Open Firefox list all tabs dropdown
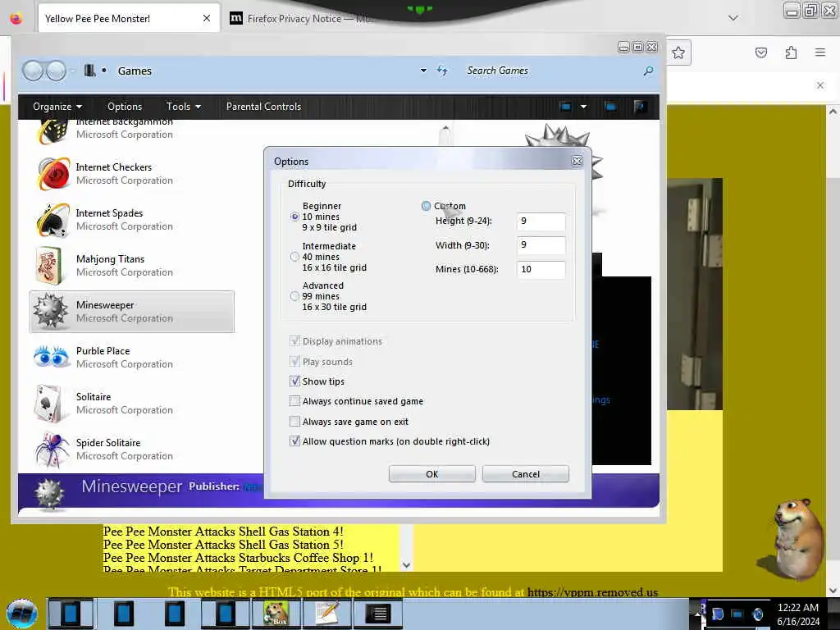Viewport: 840px width, 630px height. (x=733, y=18)
